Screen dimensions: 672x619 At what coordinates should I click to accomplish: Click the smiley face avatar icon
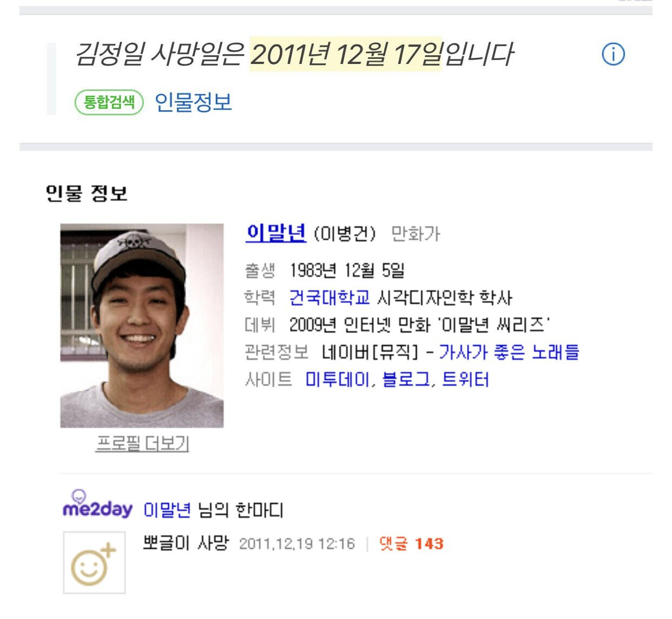point(94,563)
